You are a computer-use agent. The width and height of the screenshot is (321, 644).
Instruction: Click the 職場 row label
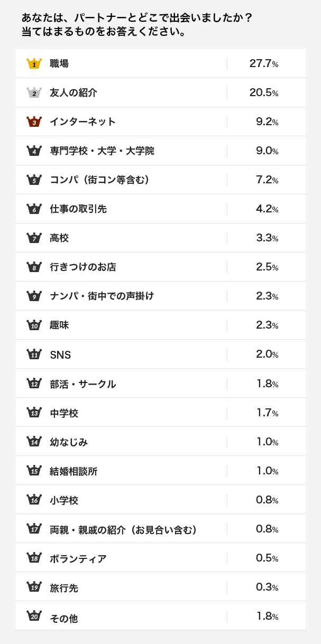tap(59, 64)
